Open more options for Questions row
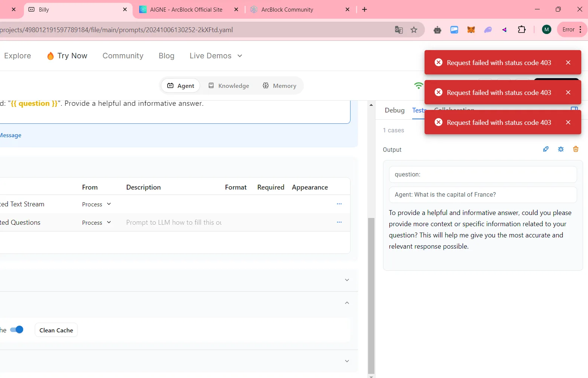588x378 pixels. [339, 222]
